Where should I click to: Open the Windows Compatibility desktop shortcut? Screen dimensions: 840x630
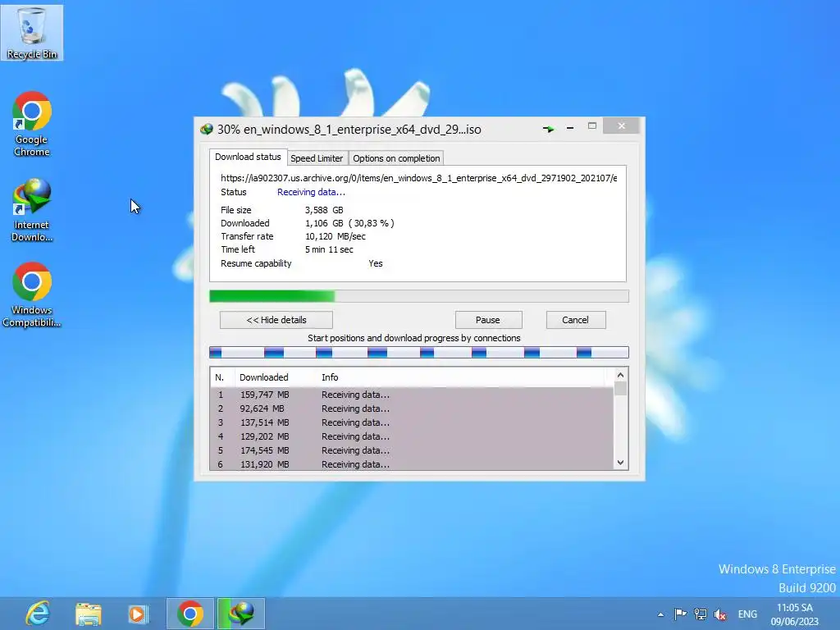(x=32, y=294)
